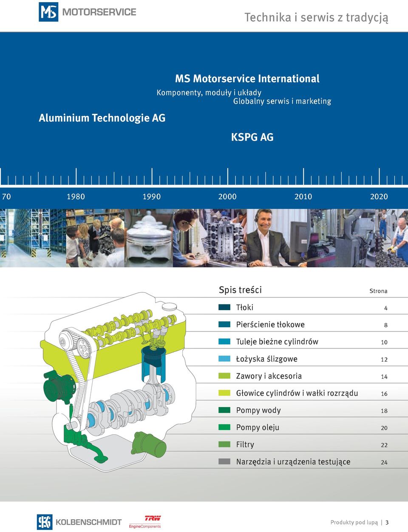Click the Tłoki dark blue color swatch
The image size is (408, 532).
pos(224,307)
